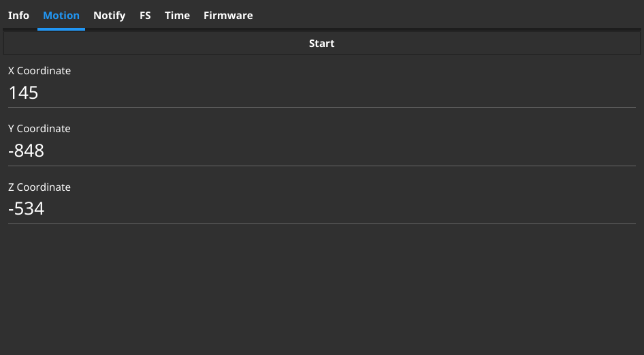Viewport: 644px width, 355px height.
Task: Select the X value 145
Action: click(23, 93)
